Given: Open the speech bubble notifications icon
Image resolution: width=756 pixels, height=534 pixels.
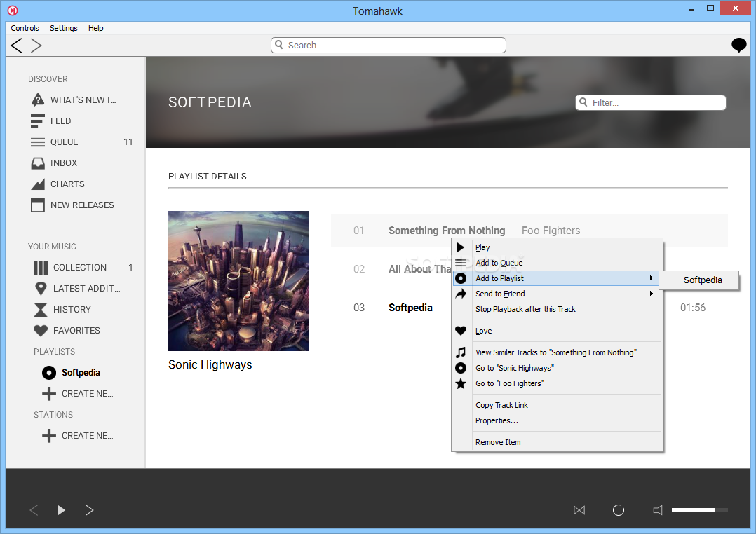Looking at the screenshot, I should (738, 46).
